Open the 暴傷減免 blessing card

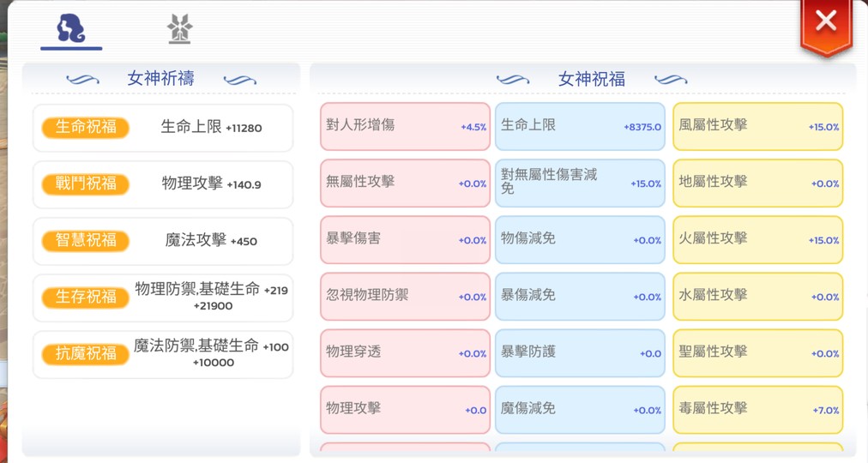(x=580, y=296)
